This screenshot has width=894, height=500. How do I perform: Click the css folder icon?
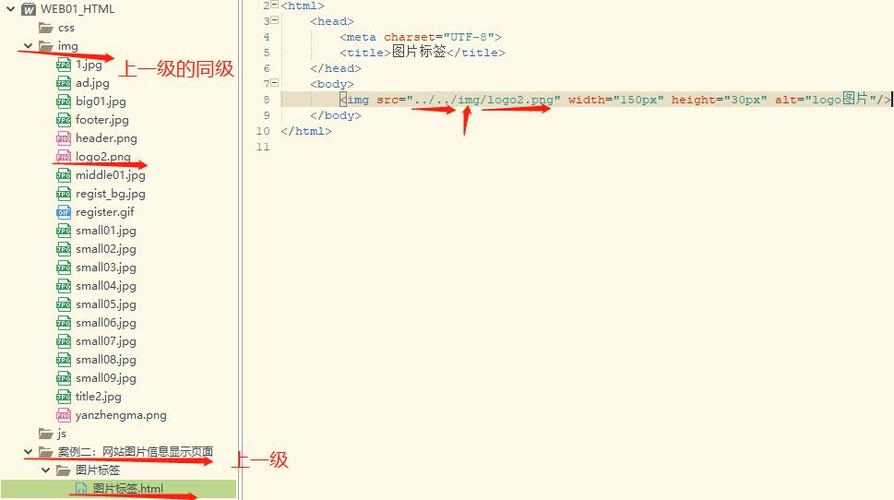pyautogui.click(x=46, y=27)
